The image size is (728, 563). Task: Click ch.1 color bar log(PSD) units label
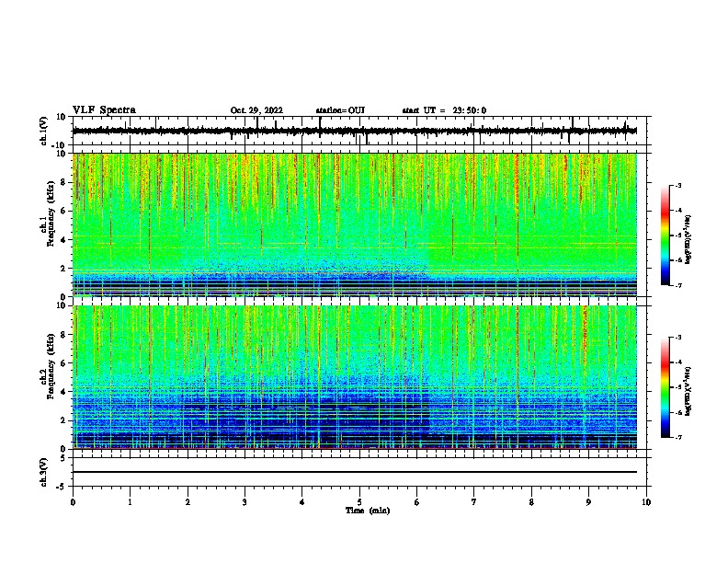[688, 239]
